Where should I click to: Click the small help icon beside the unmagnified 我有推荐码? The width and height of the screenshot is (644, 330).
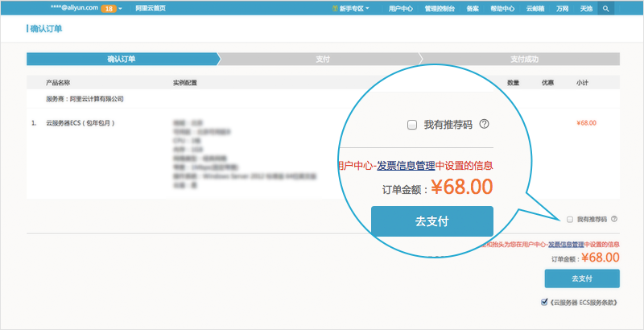[x=614, y=219]
